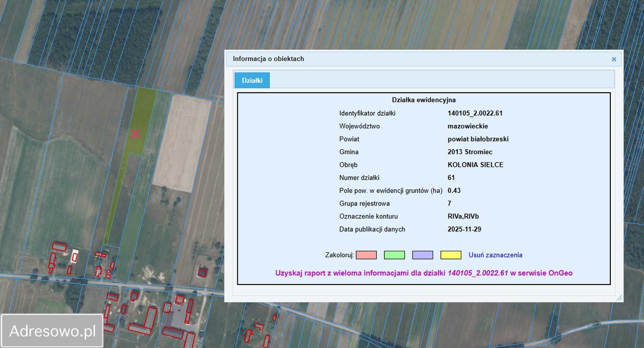Click the Adresowo.pl logo
The image size is (644, 348).
click(x=52, y=331)
